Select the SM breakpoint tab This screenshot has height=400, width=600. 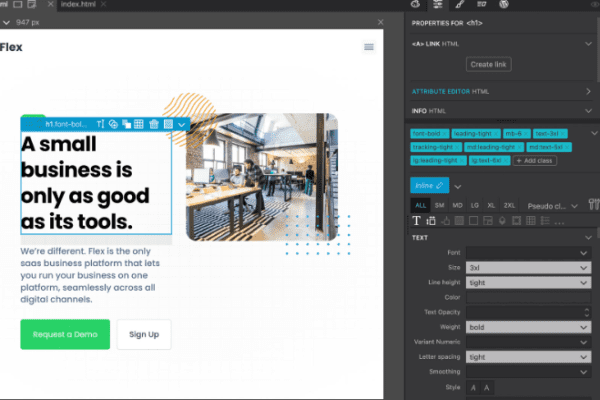point(439,206)
